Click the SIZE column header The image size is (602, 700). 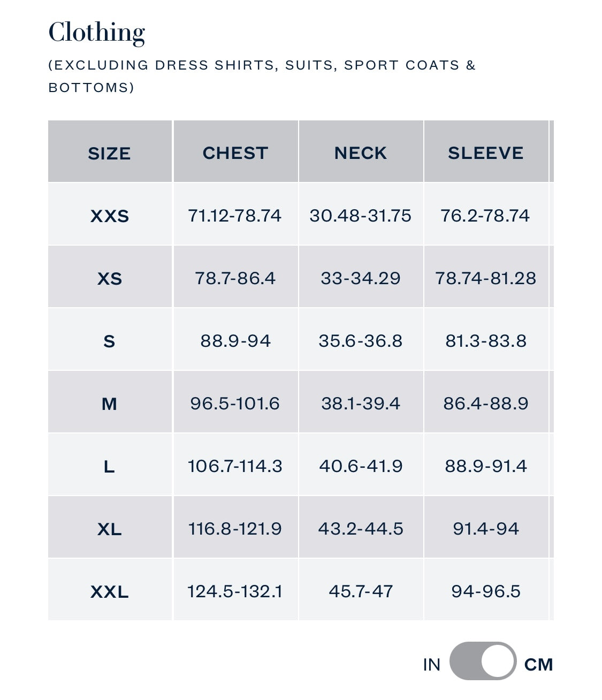coord(109,153)
